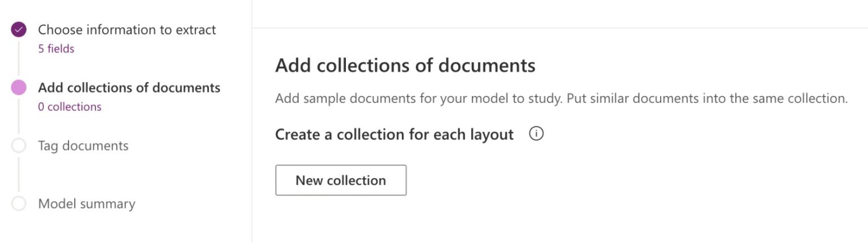Click the Add sample documents description text
This screenshot has width=868, height=242.
pos(562,98)
